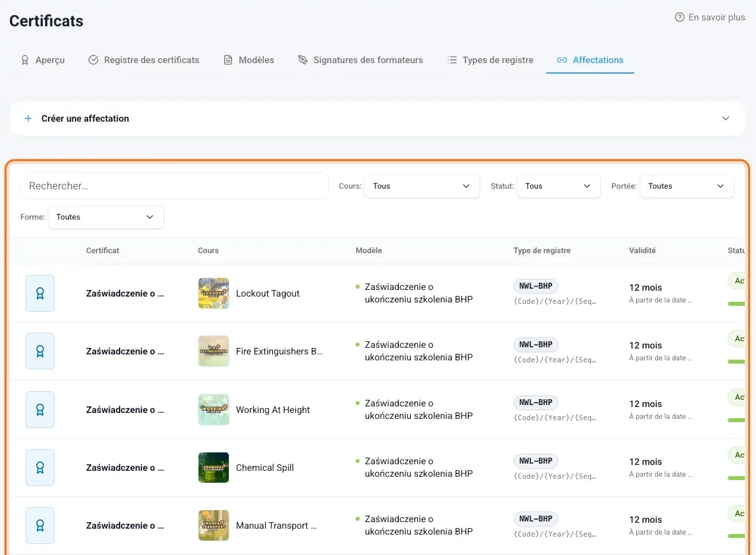Open the Statut filter dropdown

(x=558, y=186)
